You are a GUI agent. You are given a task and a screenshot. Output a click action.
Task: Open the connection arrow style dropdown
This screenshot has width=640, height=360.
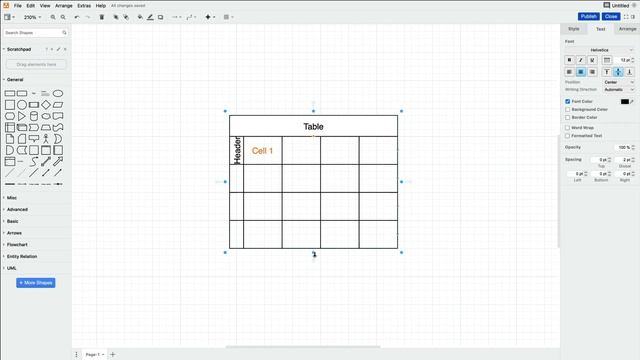[x=177, y=17]
